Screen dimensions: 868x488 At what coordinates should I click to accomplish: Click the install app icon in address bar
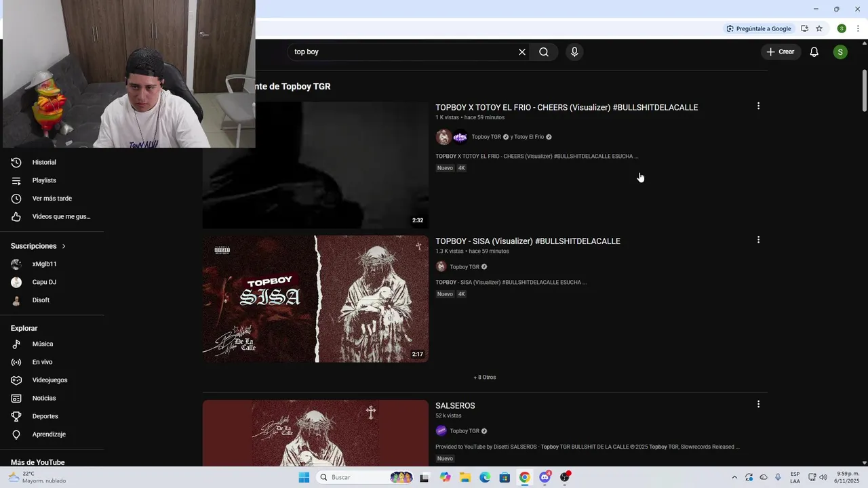[804, 28]
